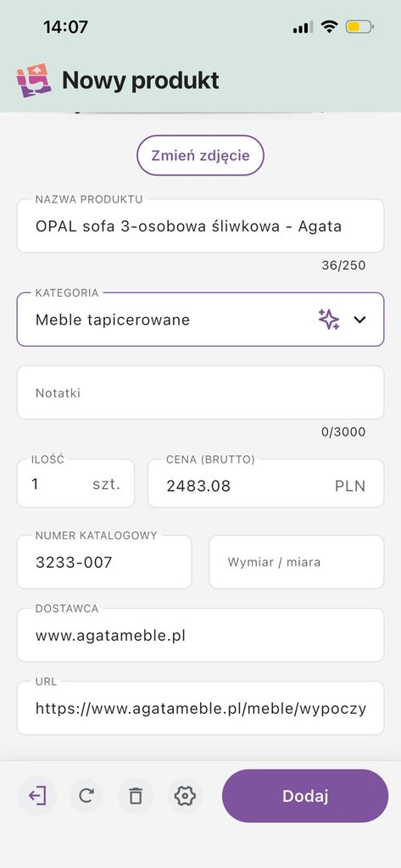Tap the Ilość quantity field
The height and width of the screenshot is (868, 401).
tap(76, 483)
